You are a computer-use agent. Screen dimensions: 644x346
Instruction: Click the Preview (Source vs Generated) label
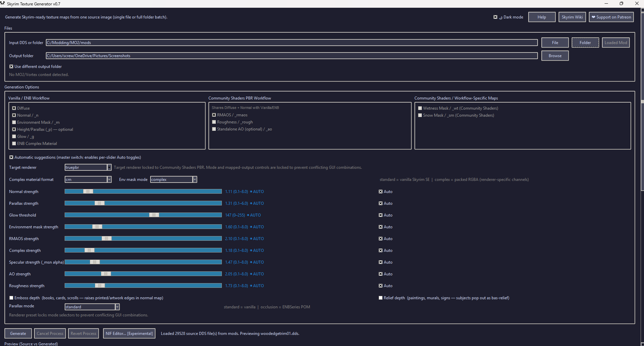pyautogui.click(x=31, y=344)
